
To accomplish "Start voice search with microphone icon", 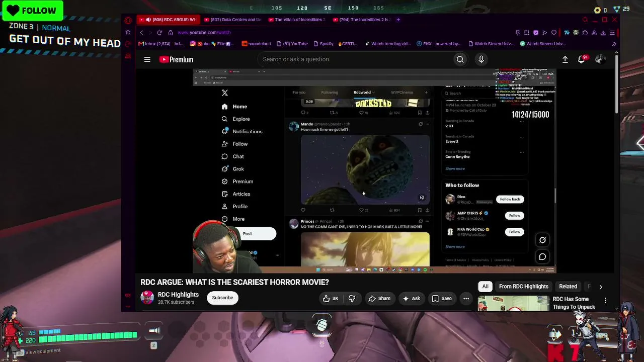I will pos(481,59).
